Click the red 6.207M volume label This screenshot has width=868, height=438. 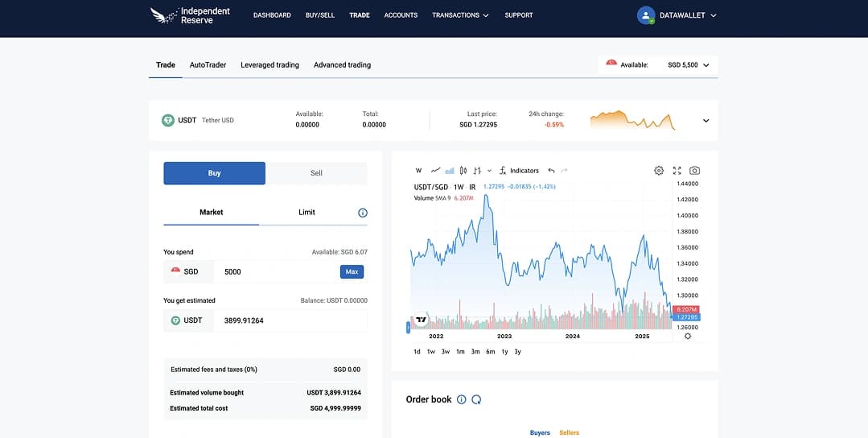click(686, 309)
